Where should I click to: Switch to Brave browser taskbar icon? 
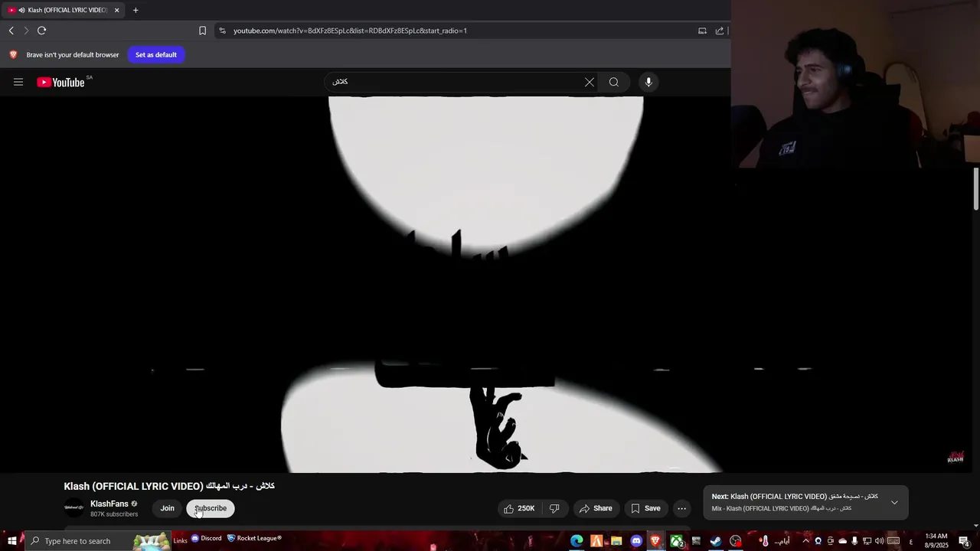(x=655, y=541)
